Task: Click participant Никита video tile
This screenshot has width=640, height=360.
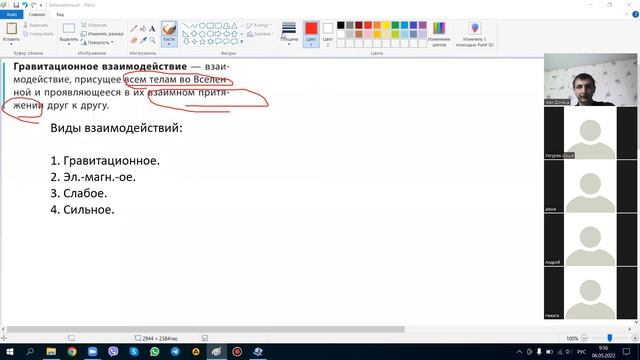Action: coord(590,293)
